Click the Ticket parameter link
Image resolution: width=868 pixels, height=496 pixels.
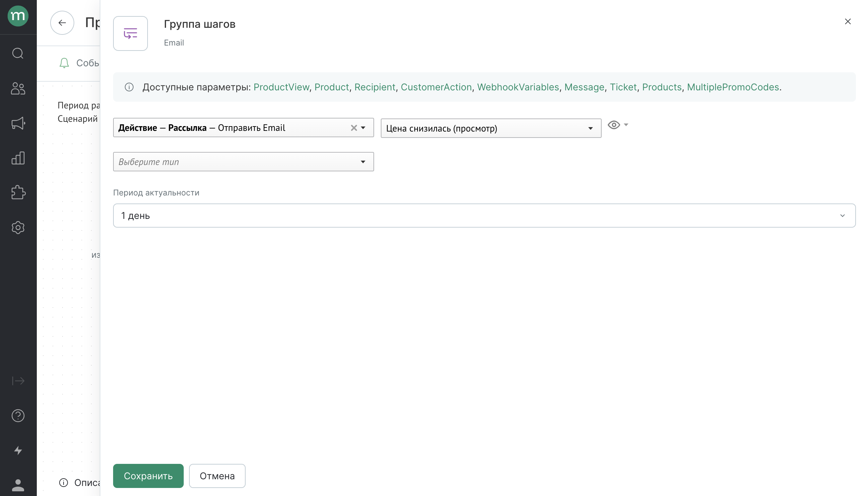[623, 87]
